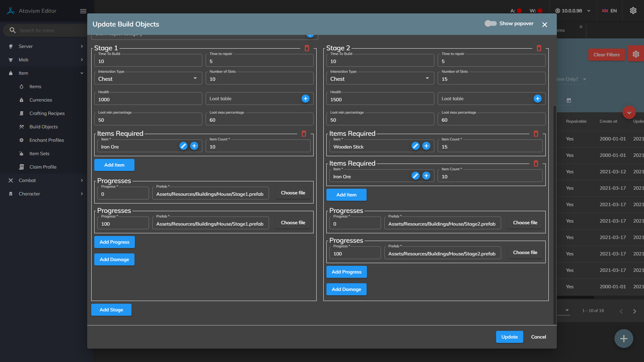Enable the Show popover toggle
Viewport: 644px width, 362px height.
click(490, 23)
